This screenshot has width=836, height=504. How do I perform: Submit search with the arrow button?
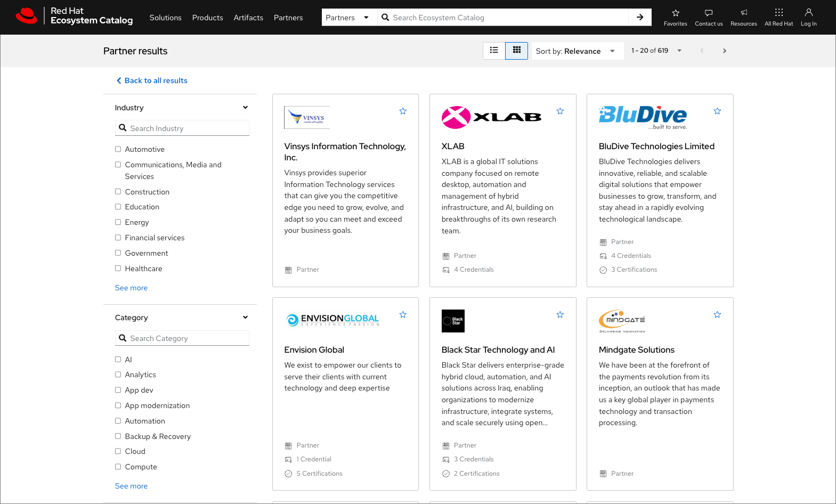pos(640,17)
